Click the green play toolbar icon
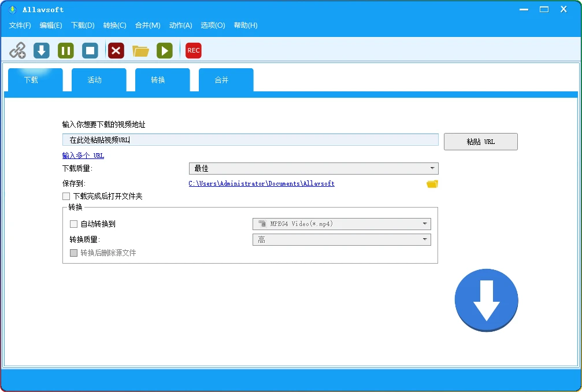Image resolution: width=582 pixels, height=392 pixels. pos(165,50)
